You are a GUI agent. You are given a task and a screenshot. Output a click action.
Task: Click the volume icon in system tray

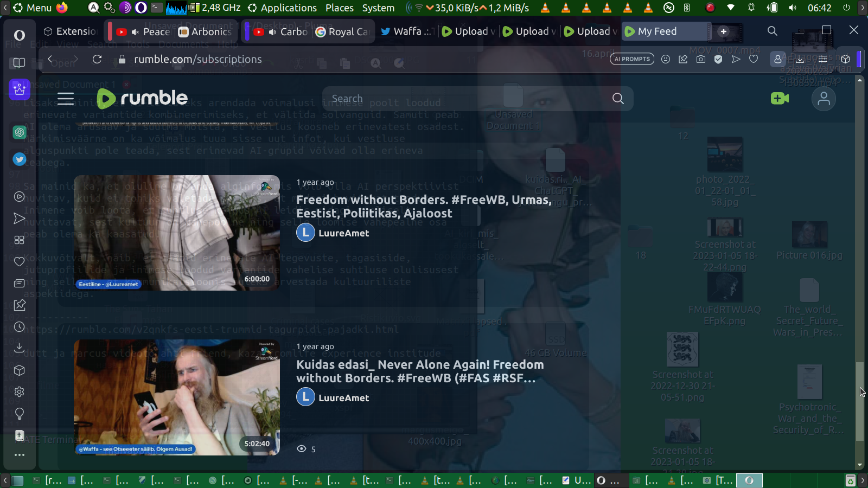(x=793, y=8)
